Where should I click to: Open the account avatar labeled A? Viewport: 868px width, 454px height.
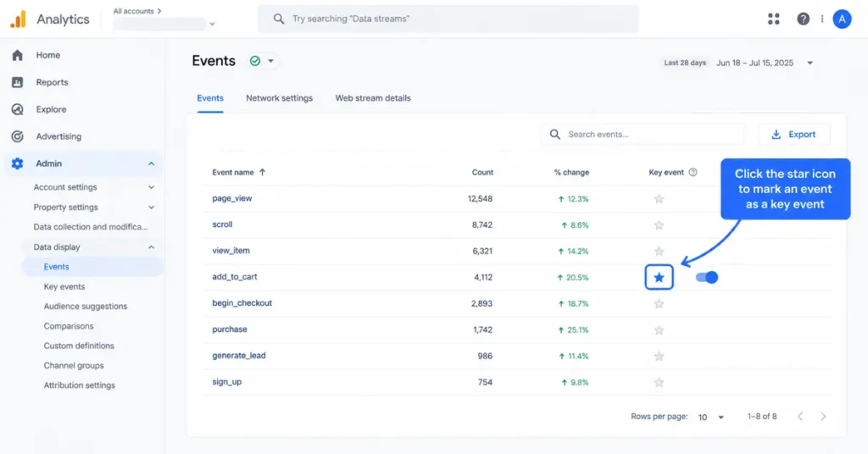(842, 19)
